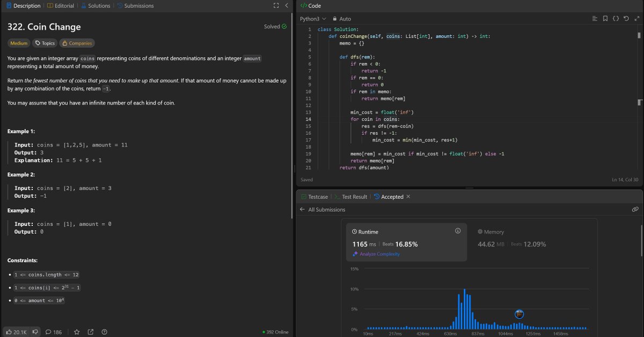Screen dimensions: 644x337
Task: Click the 392 Online indicator
Action: (x=275, y=332)
